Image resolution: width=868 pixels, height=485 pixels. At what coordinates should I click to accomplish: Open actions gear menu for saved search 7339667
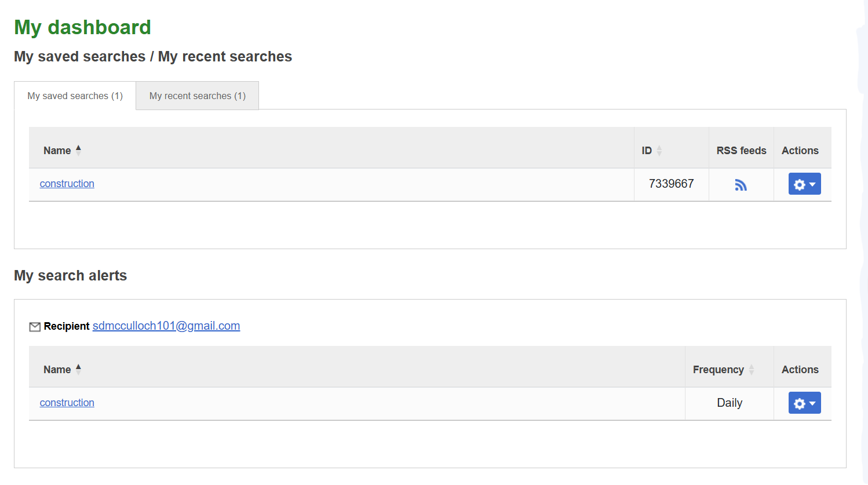coord(804,184)
